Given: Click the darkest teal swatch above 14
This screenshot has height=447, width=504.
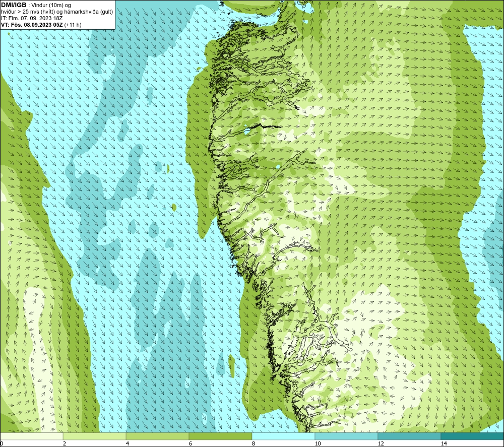Looking at the screenshot, I should pyautogui.click(x=473, y=436).
